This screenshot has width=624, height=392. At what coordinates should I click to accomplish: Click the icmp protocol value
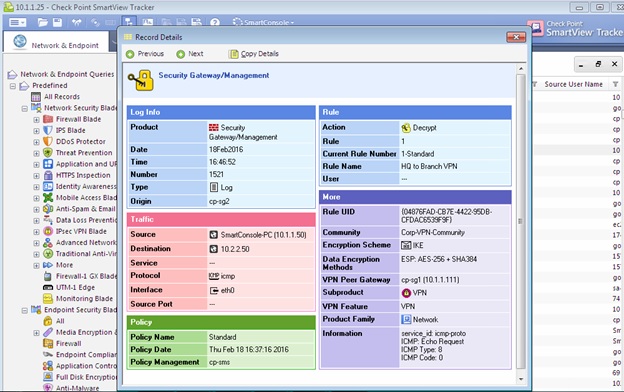pos(228,276)
